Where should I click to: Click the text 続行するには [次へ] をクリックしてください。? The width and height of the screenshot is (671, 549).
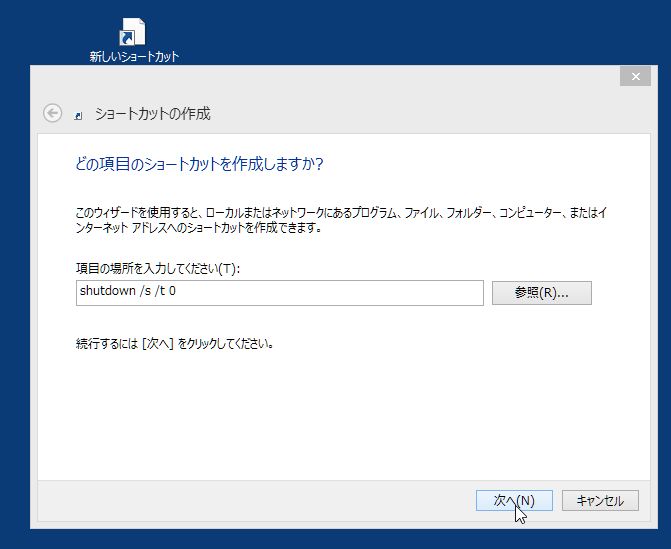[175, 344]
